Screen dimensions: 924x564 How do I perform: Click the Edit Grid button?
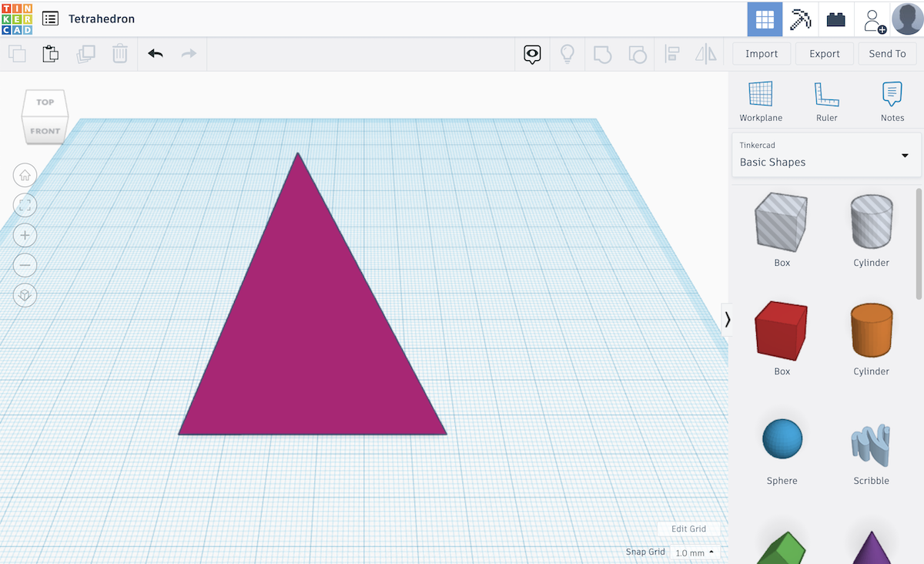point(689,529)
